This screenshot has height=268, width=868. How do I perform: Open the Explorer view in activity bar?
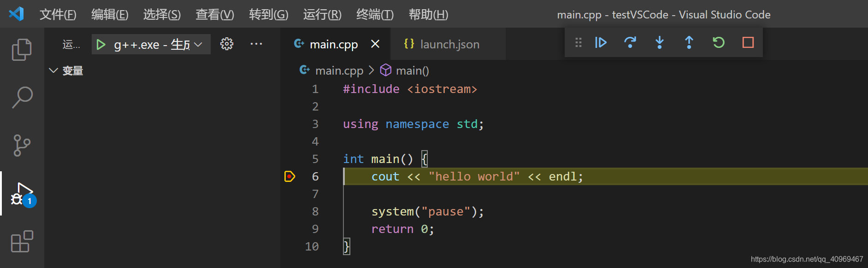(22, 49)
